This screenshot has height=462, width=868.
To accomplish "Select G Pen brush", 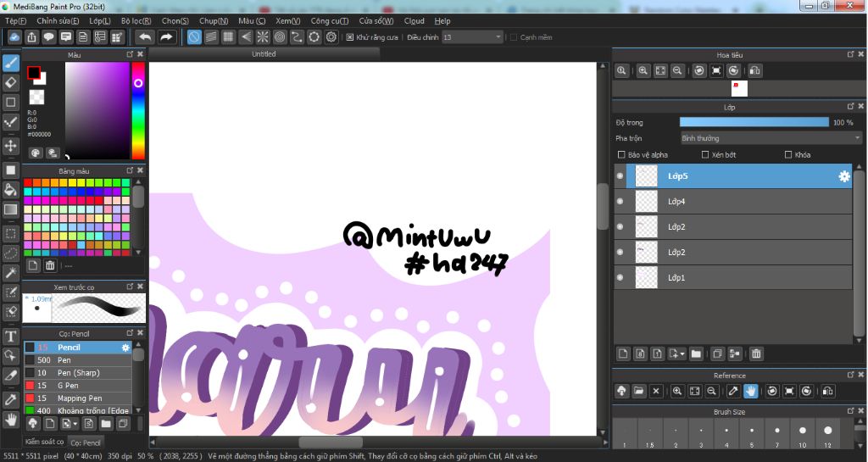I will pyautogui.click(x=77, y=386).
